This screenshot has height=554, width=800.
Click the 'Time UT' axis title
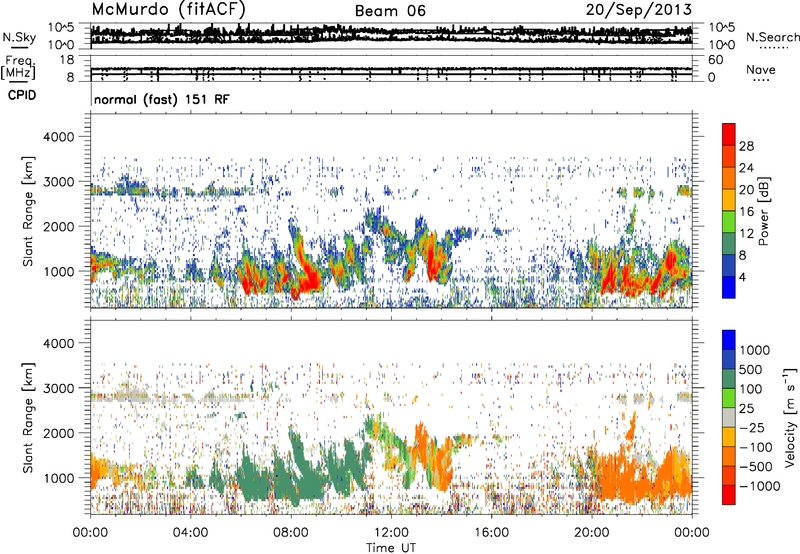point(391,548)
